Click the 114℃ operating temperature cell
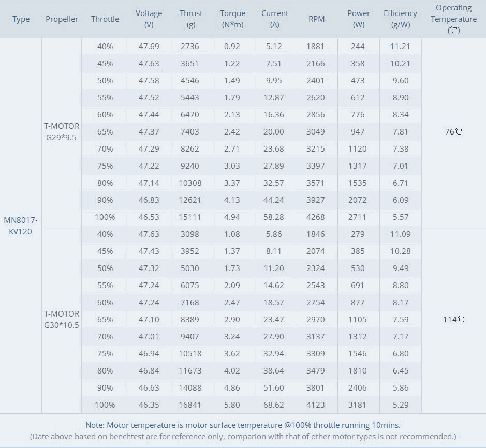Image resolution: width=486 pixels, height=448 pixels. 453,319
